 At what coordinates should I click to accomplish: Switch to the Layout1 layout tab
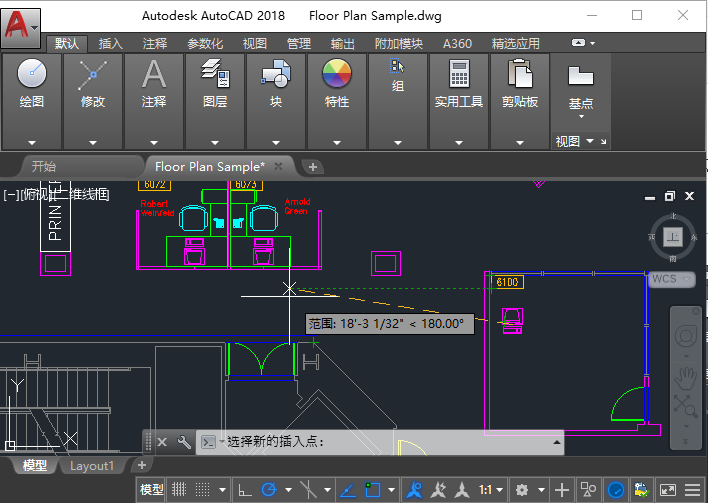[92, 466]
